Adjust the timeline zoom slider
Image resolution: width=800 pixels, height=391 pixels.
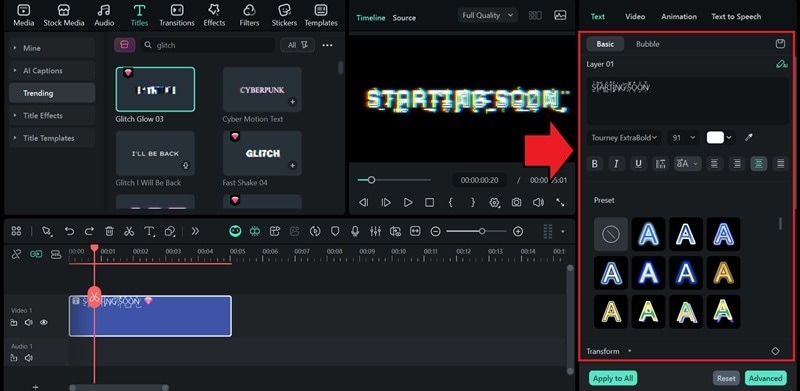tap(482, 231)
